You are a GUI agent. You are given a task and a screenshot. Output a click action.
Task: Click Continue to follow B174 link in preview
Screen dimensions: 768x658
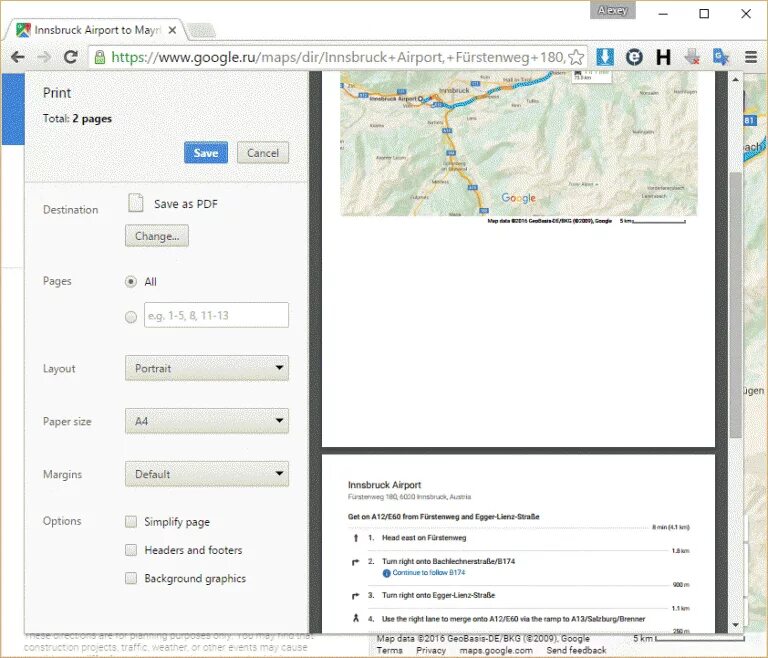point(429,573)
